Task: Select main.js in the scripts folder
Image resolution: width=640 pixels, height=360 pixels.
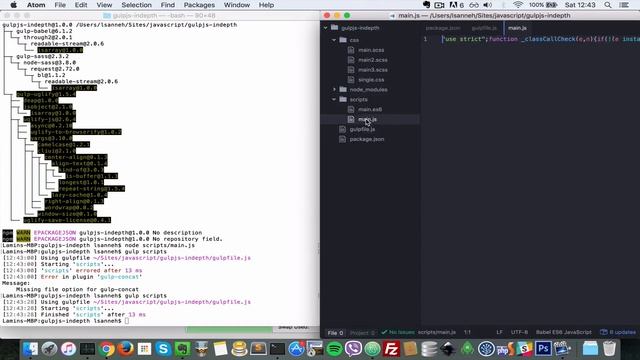Action: pyautogui.click(x=367, y=119)
